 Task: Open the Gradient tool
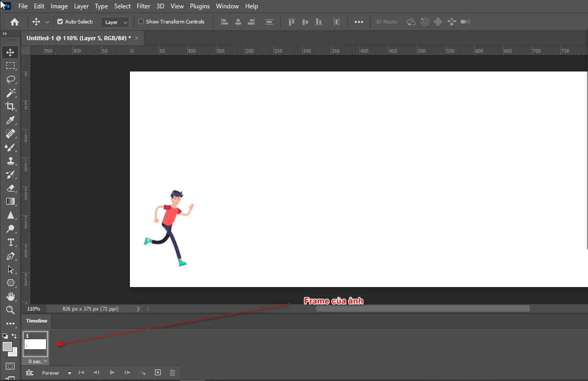(x=10, y=201)
